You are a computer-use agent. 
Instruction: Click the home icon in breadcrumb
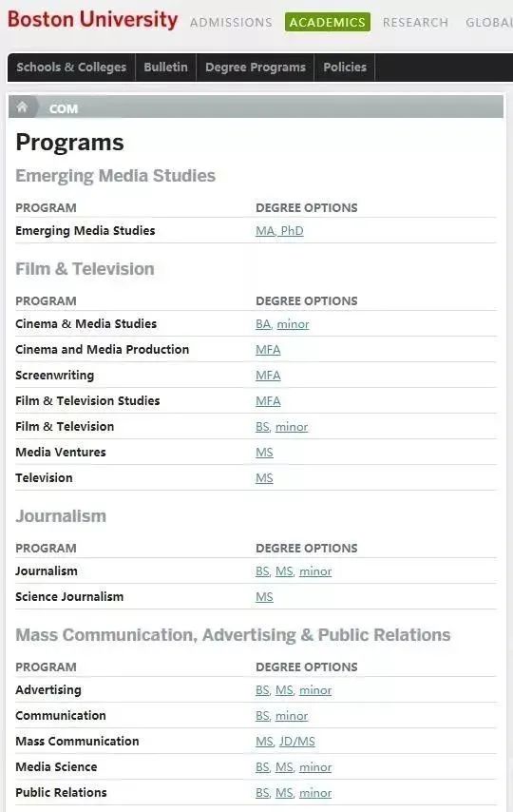(22, 107)
